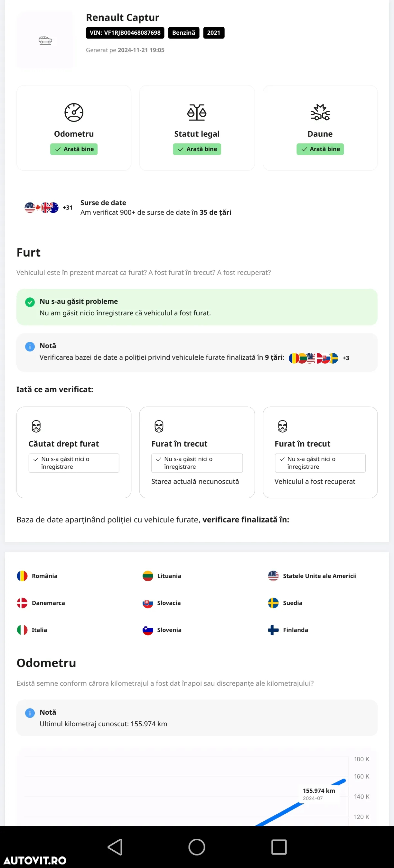394x868 pixels.
Task: Tap the car placeholder thumbnail
Action: (x=45, y=40)
